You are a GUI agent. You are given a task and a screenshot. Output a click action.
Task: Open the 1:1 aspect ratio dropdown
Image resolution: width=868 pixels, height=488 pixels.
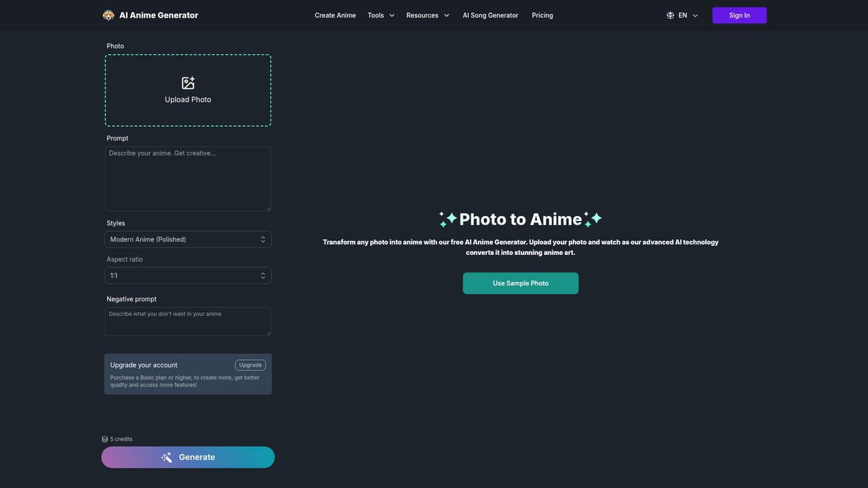point(188,275)
